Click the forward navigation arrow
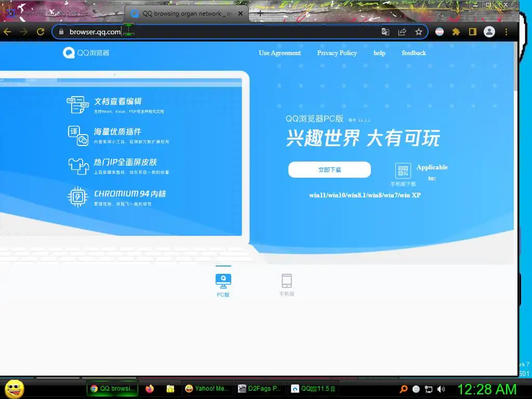Screen dimensions: 532x399 [x=24, y=32]
